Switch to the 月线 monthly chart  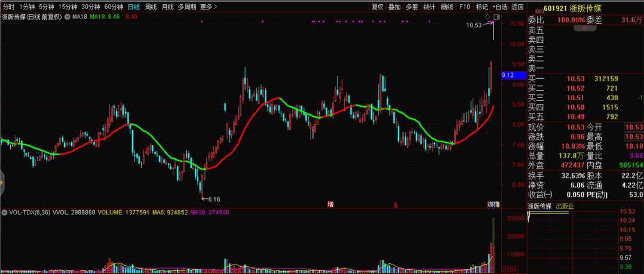click(167, 7)
